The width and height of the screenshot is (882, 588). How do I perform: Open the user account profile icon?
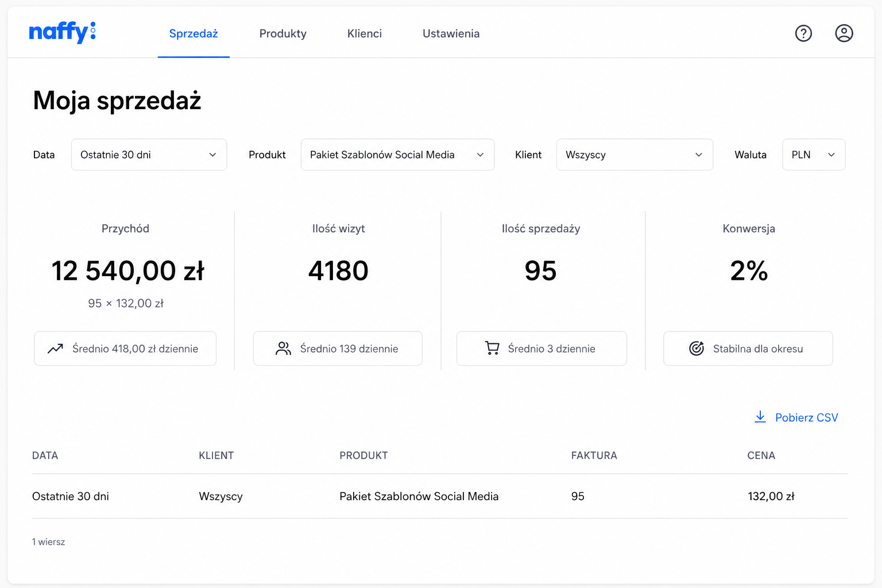pos(844,33)
